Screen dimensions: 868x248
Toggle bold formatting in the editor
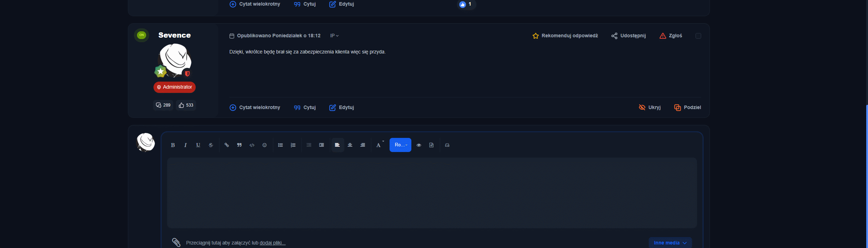tap(173, 145)
